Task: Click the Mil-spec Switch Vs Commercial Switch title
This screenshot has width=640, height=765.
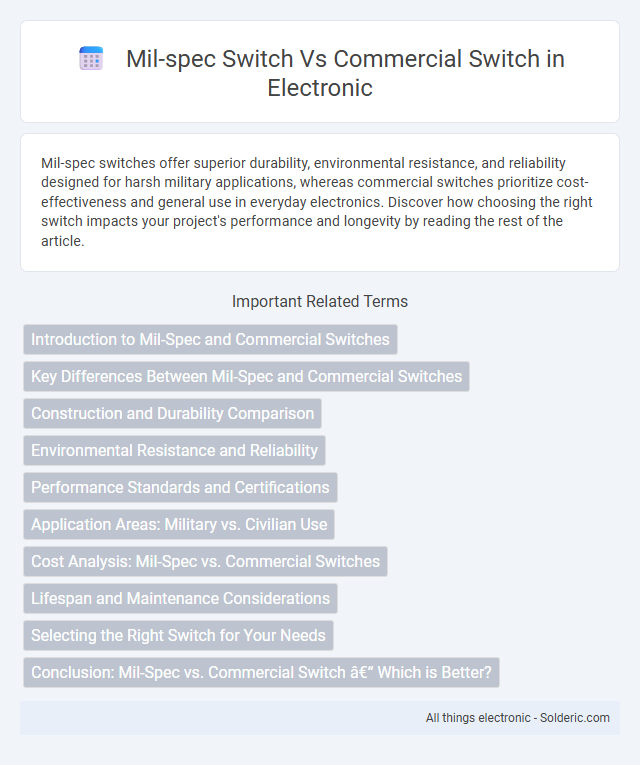Action: point(345,73)
